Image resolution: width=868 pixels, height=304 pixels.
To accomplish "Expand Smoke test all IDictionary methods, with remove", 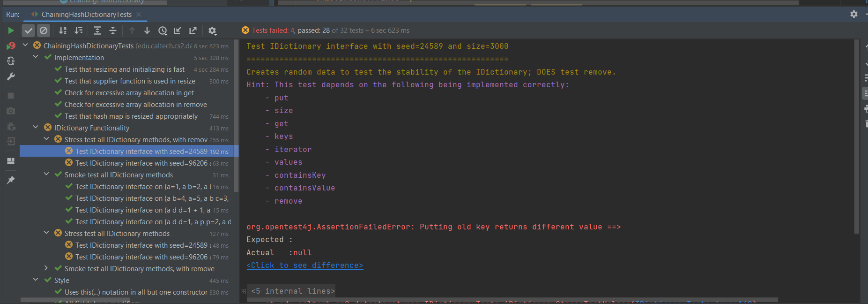I will click(46, 268).
